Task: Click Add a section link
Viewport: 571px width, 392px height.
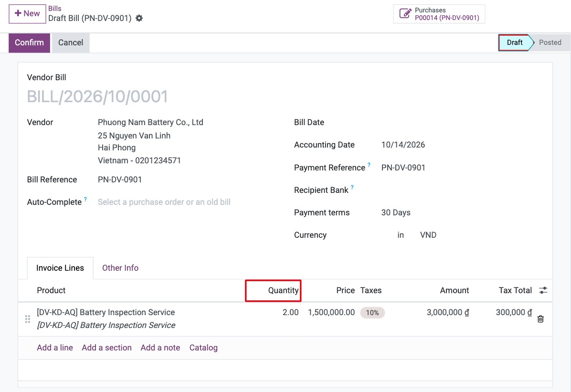Action: click(x=106, y=348)
